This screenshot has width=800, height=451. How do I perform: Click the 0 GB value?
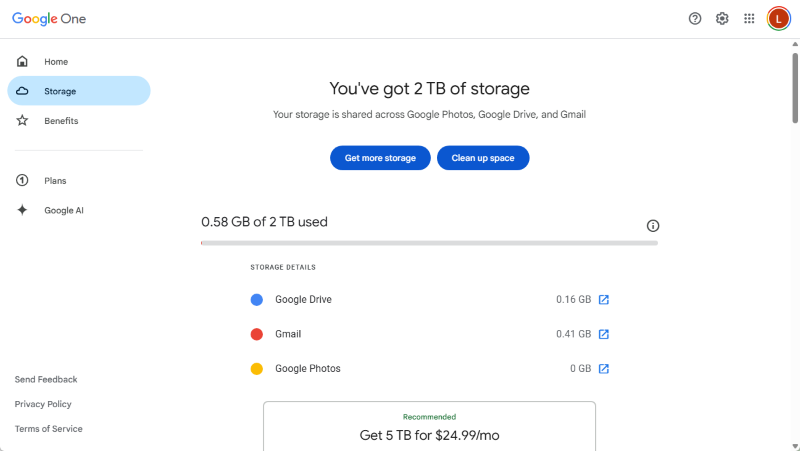pos(581,369)
